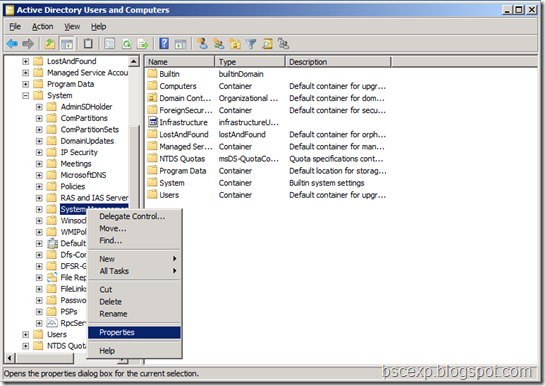This screenshot has height=386, width=545.
Task: Choose Help from the context menu
Action: [134, 351]
